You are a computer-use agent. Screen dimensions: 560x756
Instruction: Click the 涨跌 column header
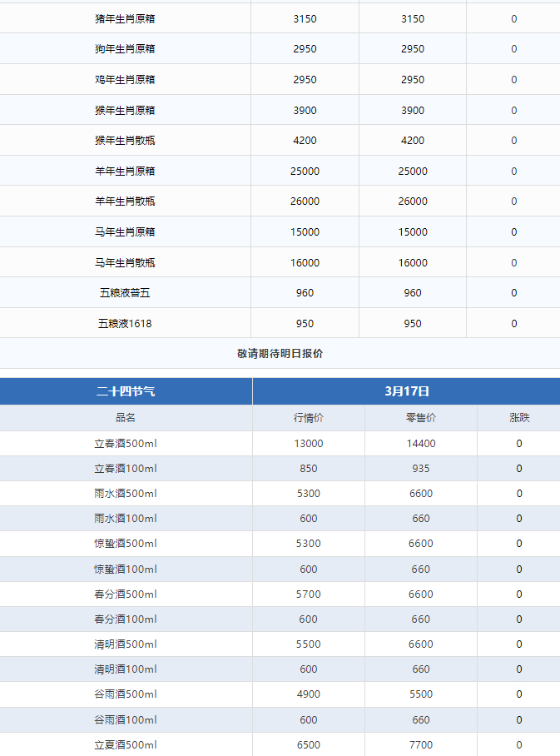pyautogui.click(x=519, y=417)
